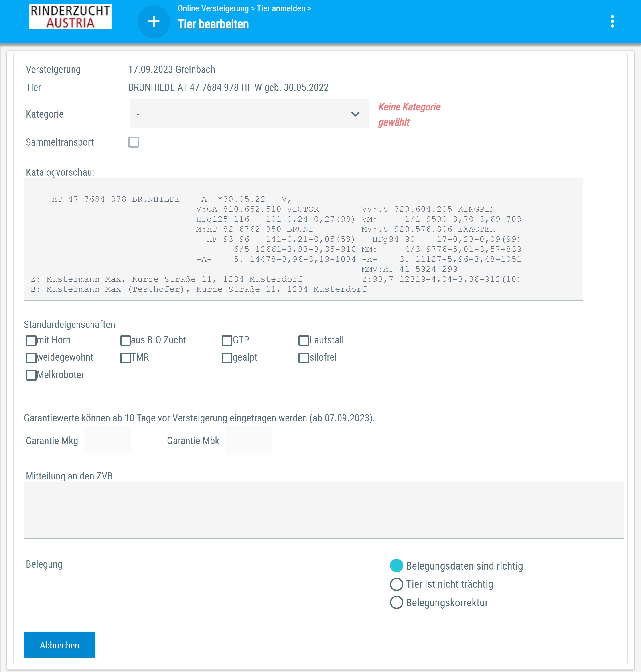This screenshot has height=672, width=641.
Task: Choose the Belegungskorrektur radio option
Action: 396,603
